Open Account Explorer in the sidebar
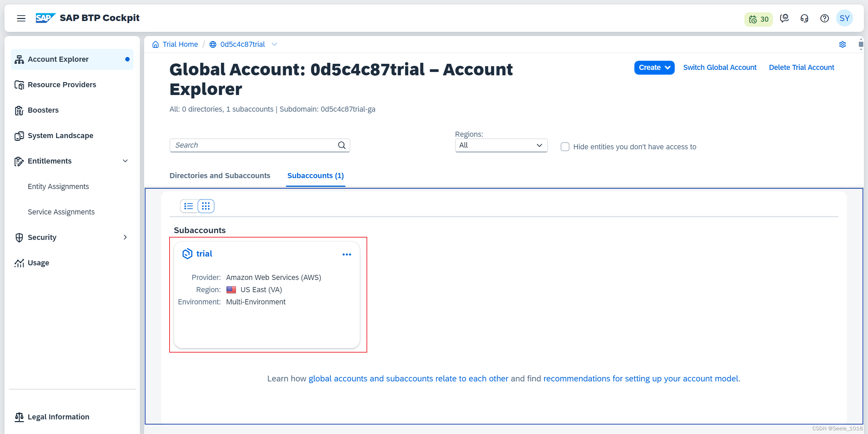Image resolution: width=868 pixels, height=434 pixels. [72, 59]
